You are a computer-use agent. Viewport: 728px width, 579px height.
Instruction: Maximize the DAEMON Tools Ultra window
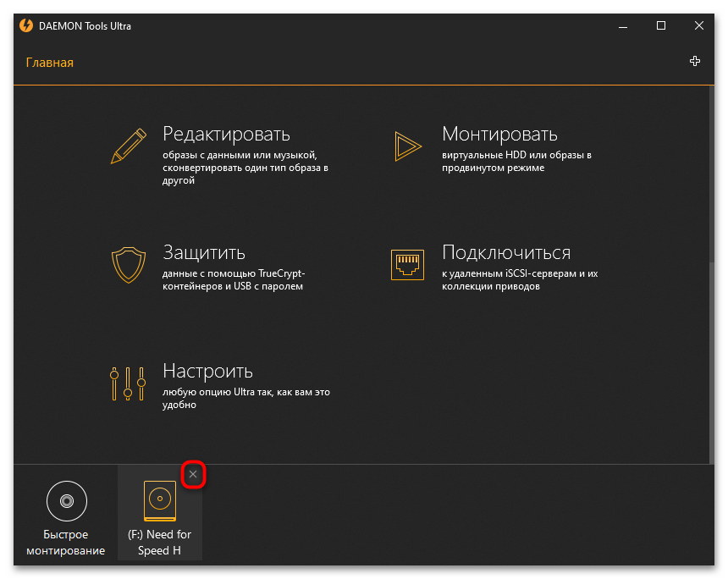pyautogui.click(x=661, y=26)
